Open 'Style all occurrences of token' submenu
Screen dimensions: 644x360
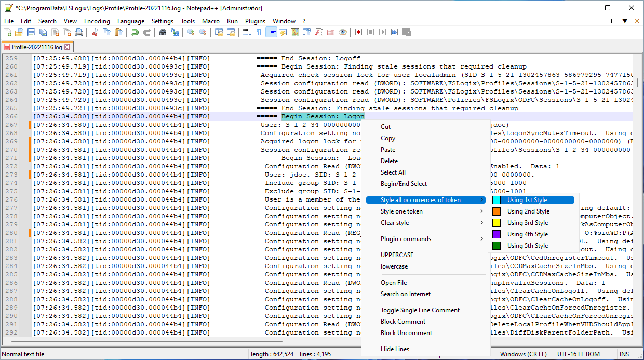[427, 200]
